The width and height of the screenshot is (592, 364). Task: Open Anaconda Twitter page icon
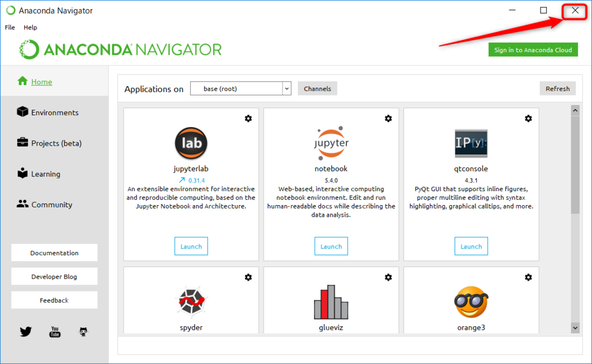(x=25, y=332)
